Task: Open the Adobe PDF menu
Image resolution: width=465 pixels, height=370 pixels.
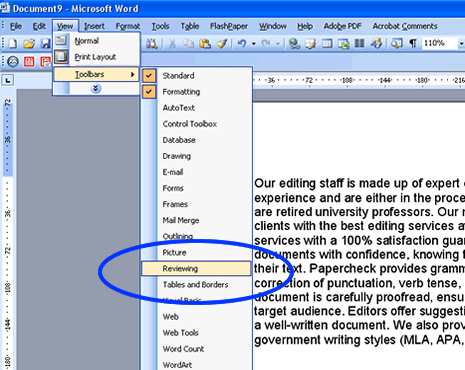Action: (x=343, y=26)
